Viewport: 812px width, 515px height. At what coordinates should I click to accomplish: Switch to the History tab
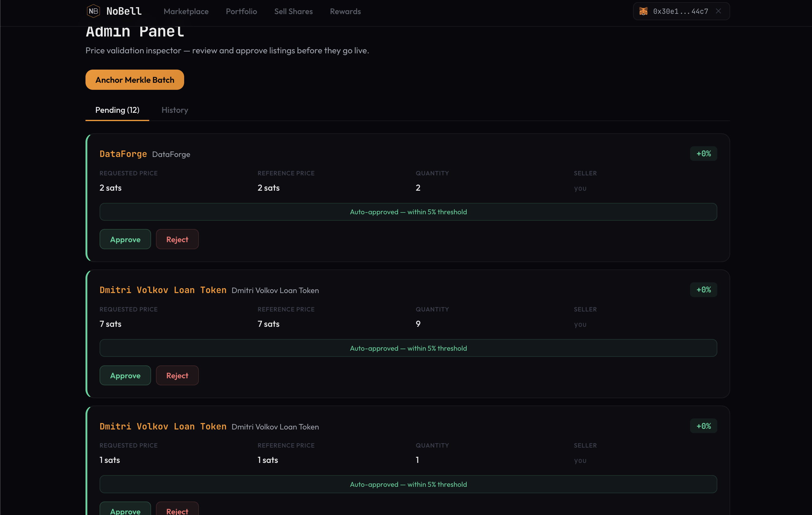pos(174,110)
